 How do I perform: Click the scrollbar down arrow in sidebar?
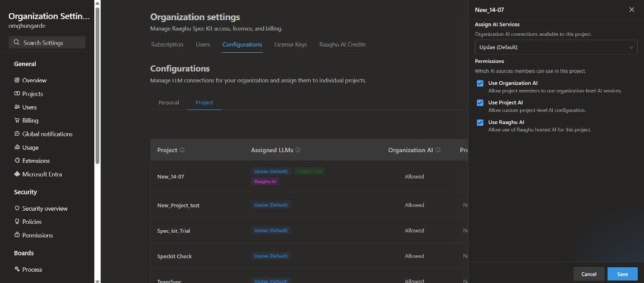click(x=97, y=280)
